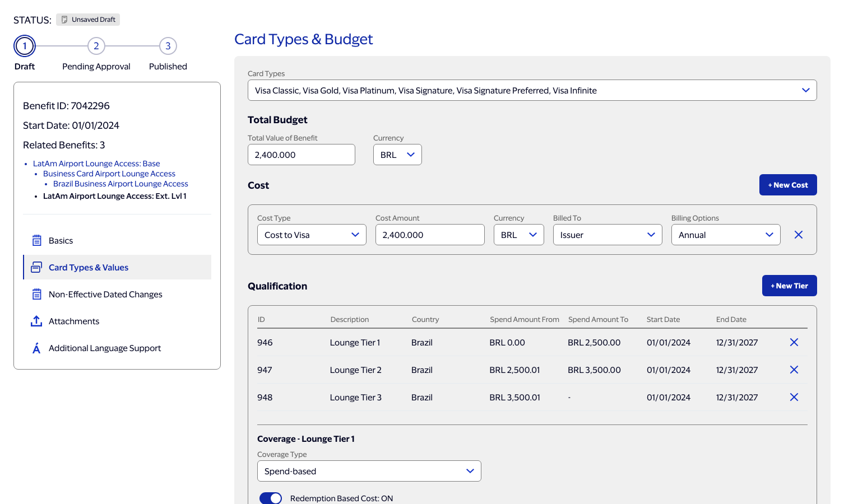Click the BRL 3,500.01 spend amount cell
The image size is (844, 504).
[514, 398]
